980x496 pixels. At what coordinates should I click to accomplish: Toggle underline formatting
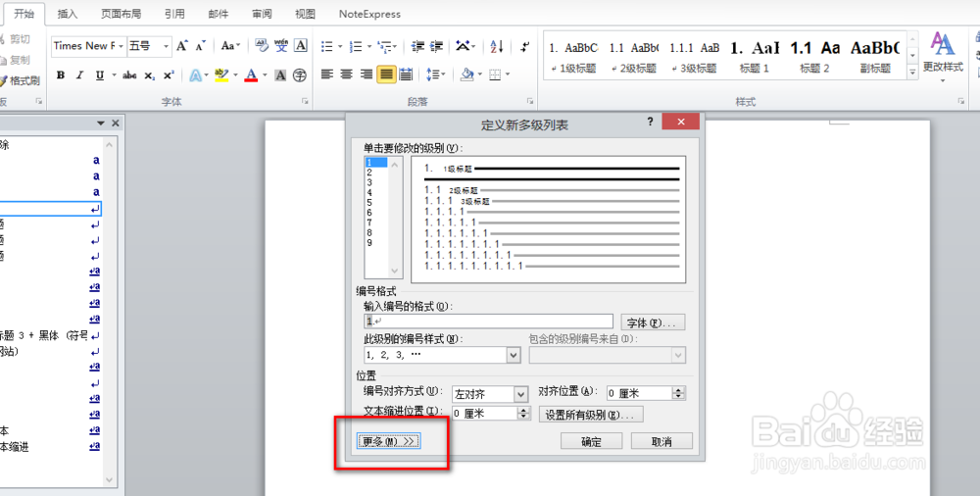(x=99, y=75)
